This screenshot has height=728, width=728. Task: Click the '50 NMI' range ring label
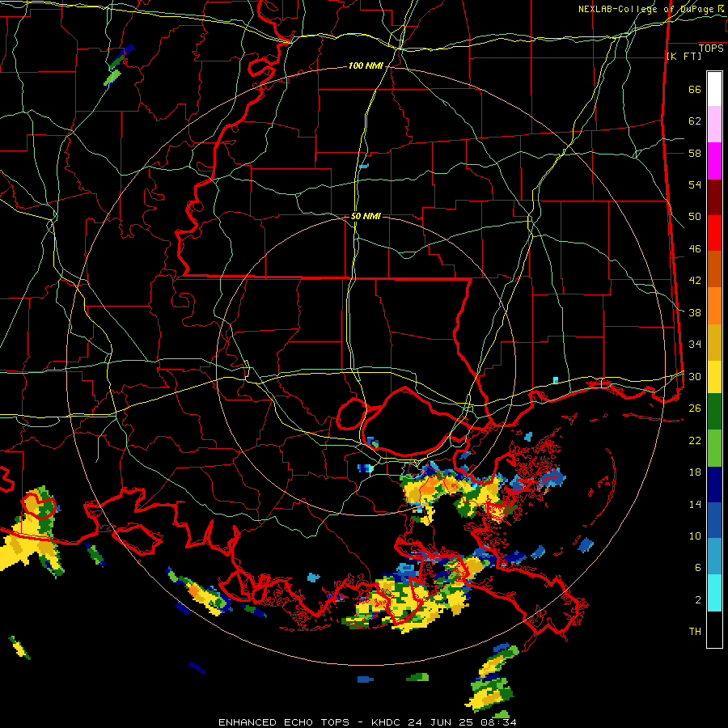(366, 216)
